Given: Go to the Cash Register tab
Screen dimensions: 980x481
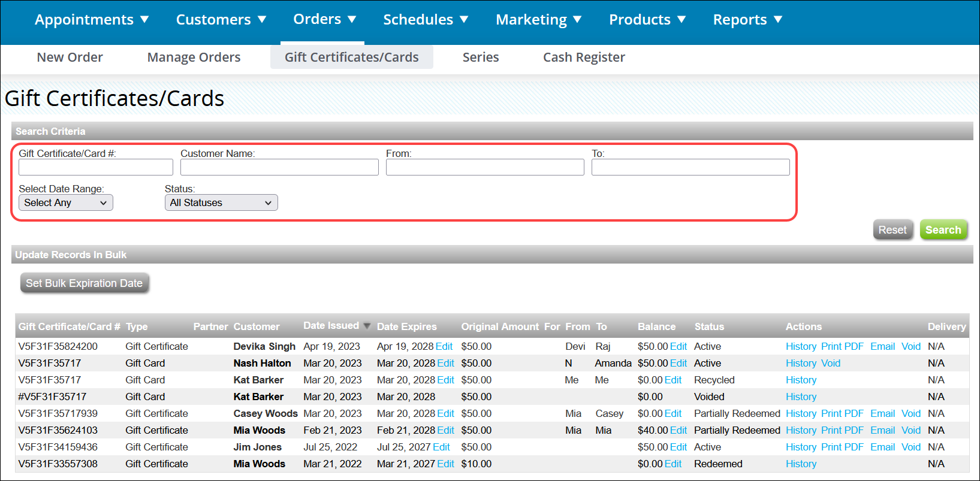Looking at the screenshot, I should click(583, 58).
